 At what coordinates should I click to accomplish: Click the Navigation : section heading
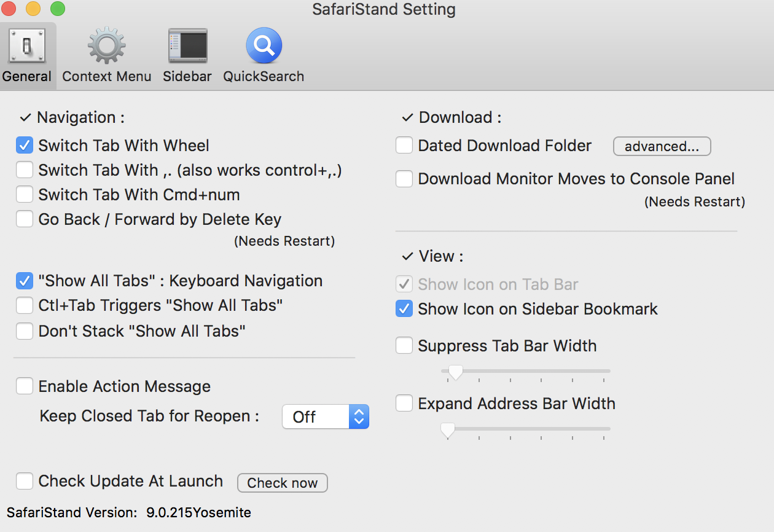(x=81, y=117)
